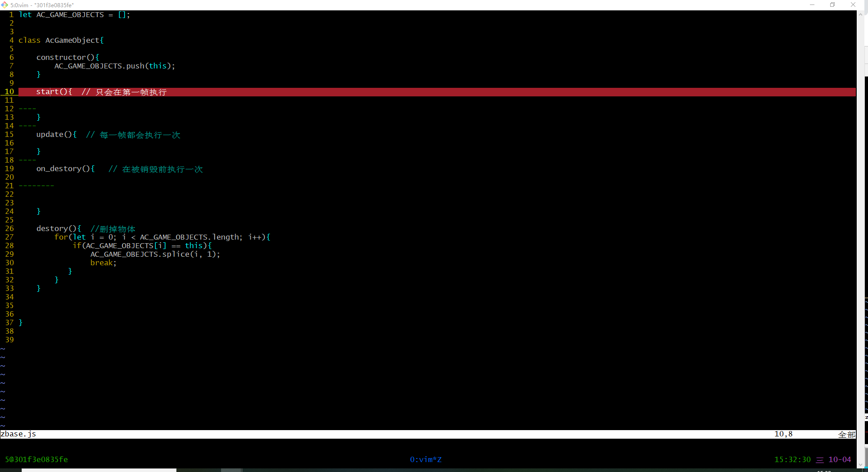
Task: Place cursor on AC_GAME_OBEJCTS.splice line
Action: [155, 254]
